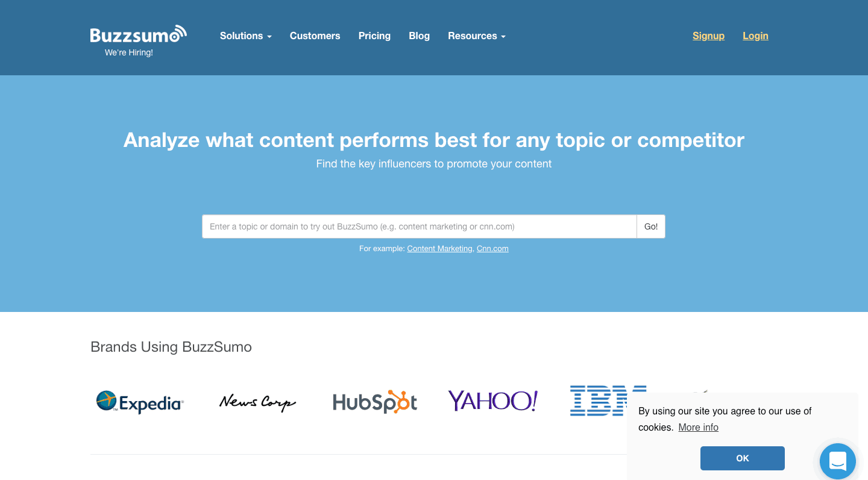
Task: Expand the Solutions dropdown menu
Action: pos(246,36)
